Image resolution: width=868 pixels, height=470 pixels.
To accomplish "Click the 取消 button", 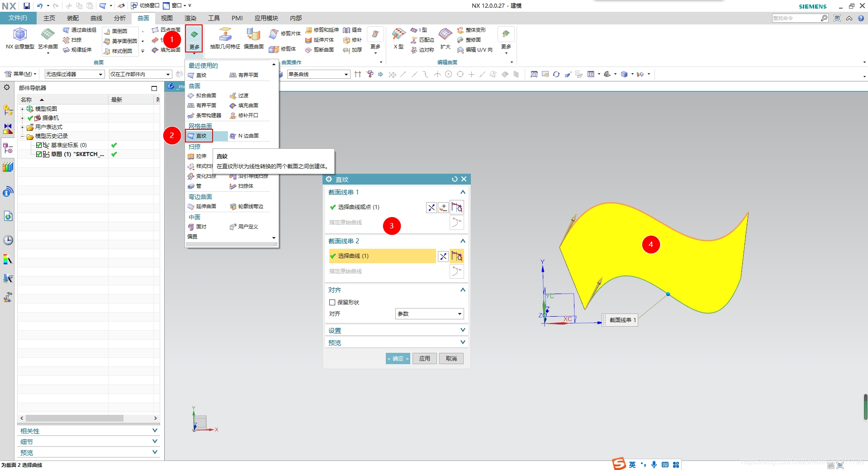I will click(451, 359).
